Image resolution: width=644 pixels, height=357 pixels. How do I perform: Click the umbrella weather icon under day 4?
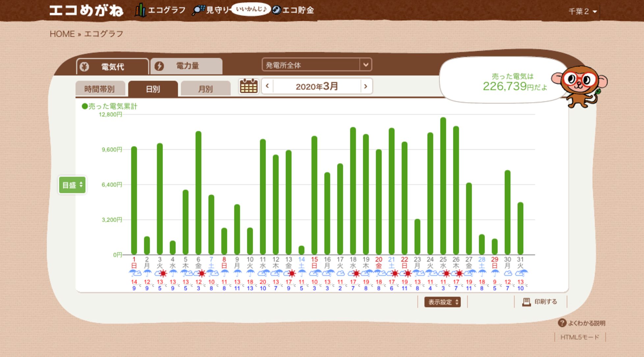coord(173,273)
